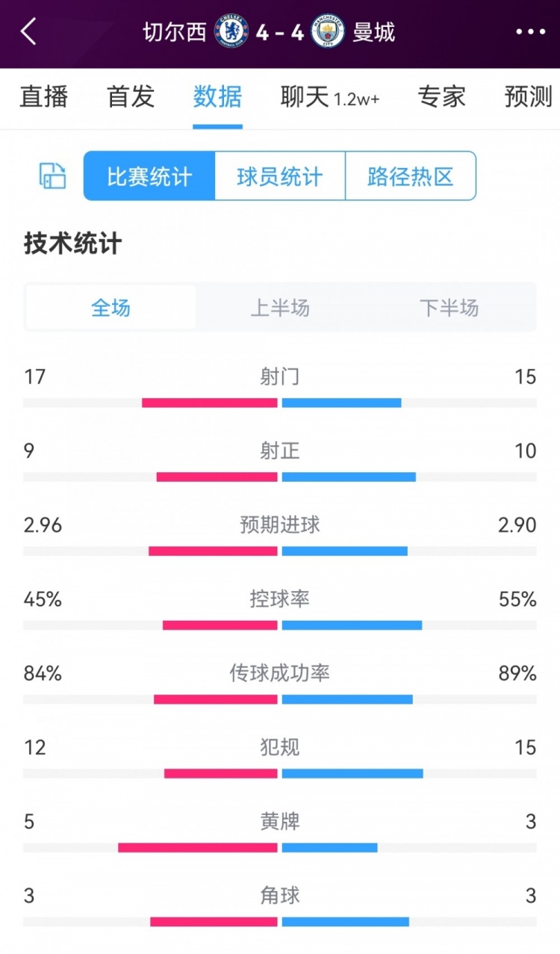The width and height of the screenshot is (560, 954).
Task: Switch to 下半场 stats view
Action: coord(448,308)
